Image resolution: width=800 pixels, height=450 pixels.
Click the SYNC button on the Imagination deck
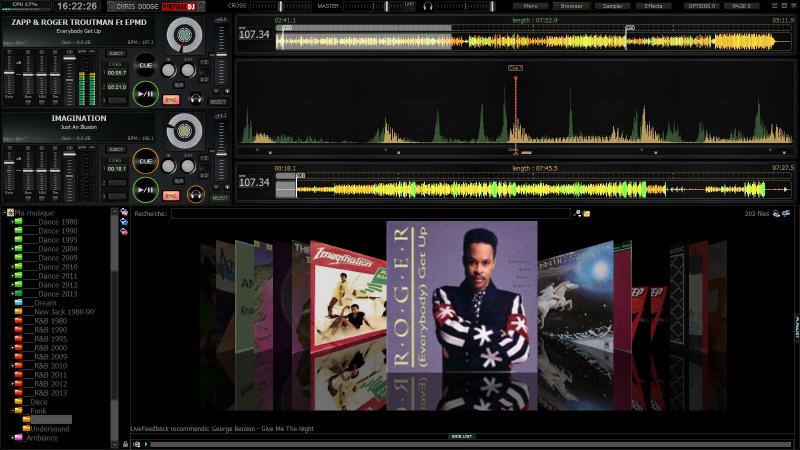click(171, 195)
